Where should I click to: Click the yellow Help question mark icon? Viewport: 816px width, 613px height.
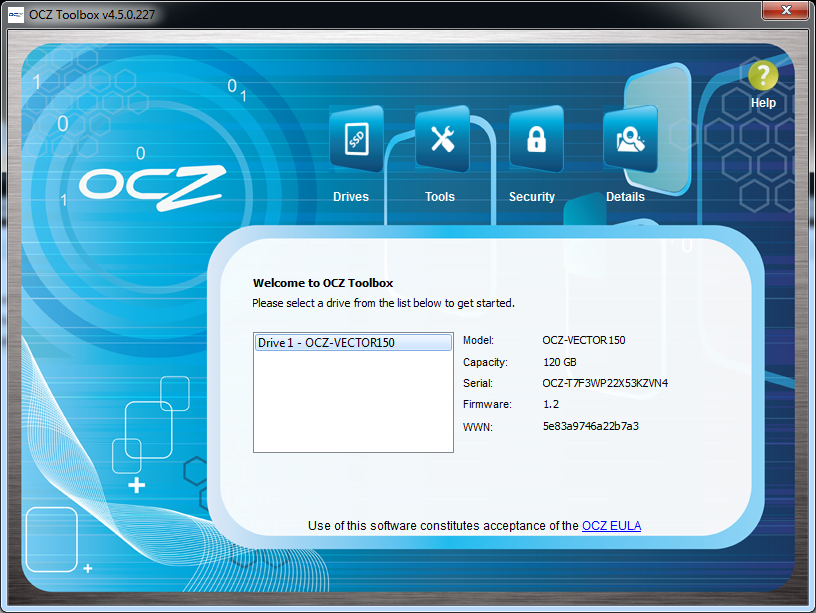tap(763, 76)
